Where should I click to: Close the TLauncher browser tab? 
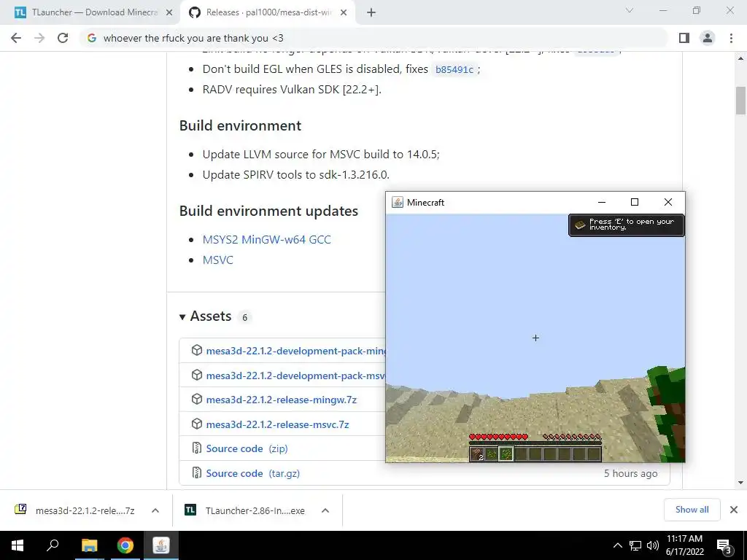click(x=169, y=13)
